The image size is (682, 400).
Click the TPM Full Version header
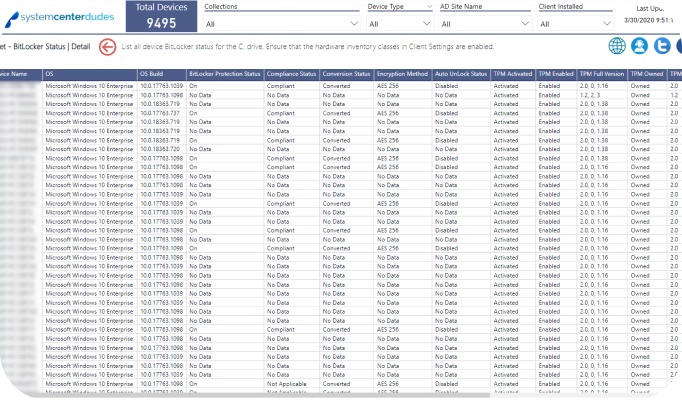pyautogui.click(x=602, y=74)
